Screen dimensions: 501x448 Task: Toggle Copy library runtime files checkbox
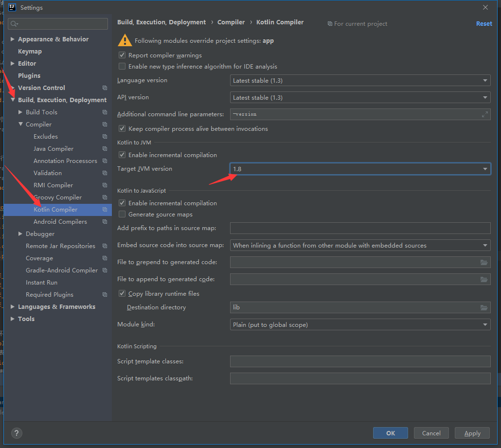coord(122,293)
